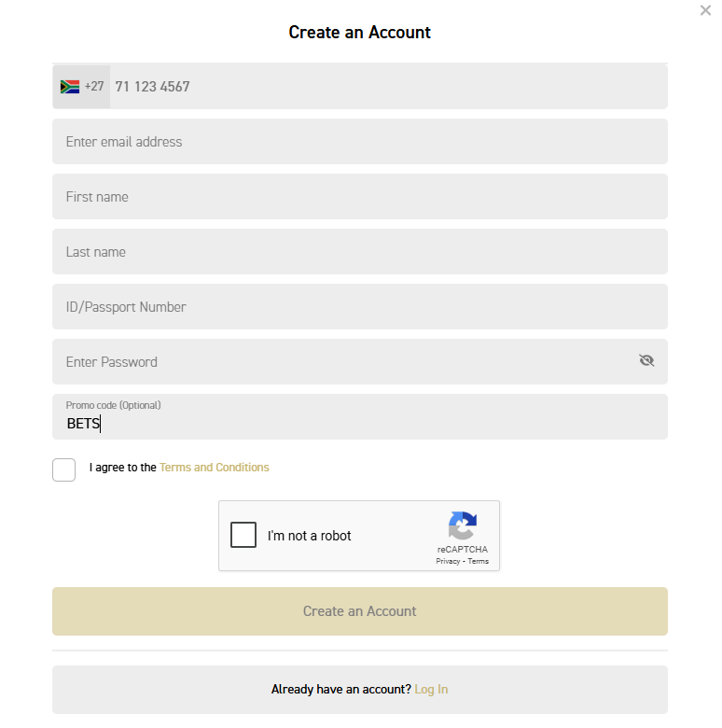Image resolution: width=722 pixels, height=728 pixels.
Task: Click the Promo code field containing BETS
Action: [360, 417]
